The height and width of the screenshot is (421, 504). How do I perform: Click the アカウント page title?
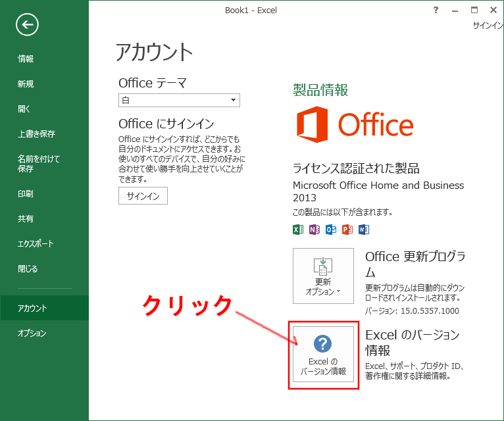[154, 52]
